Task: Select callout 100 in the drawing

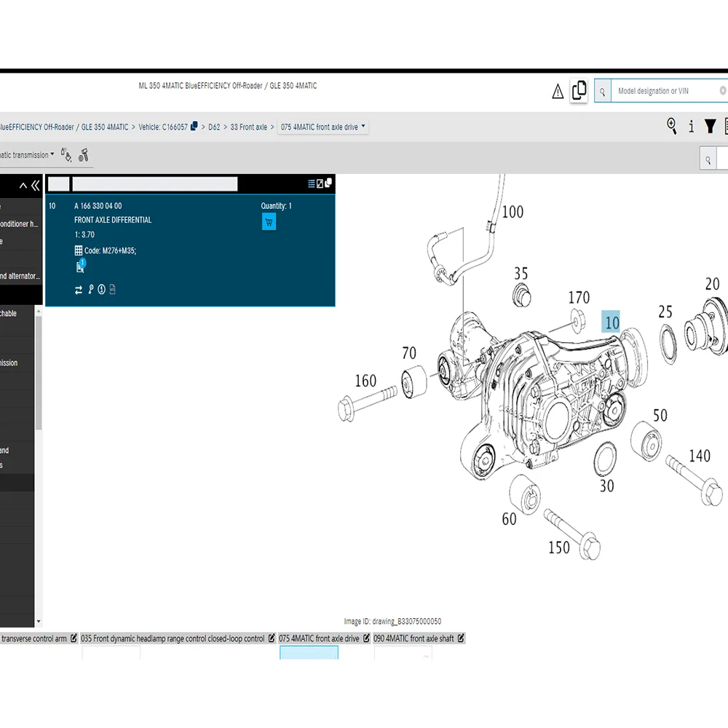Action: pyautogui.click(x=513, y=212)
